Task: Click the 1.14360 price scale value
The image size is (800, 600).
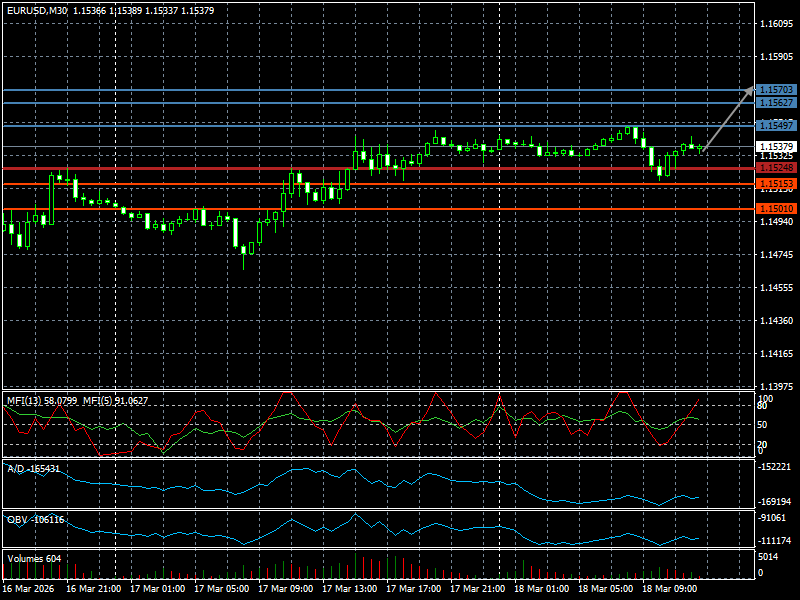Action: [776, 321]
